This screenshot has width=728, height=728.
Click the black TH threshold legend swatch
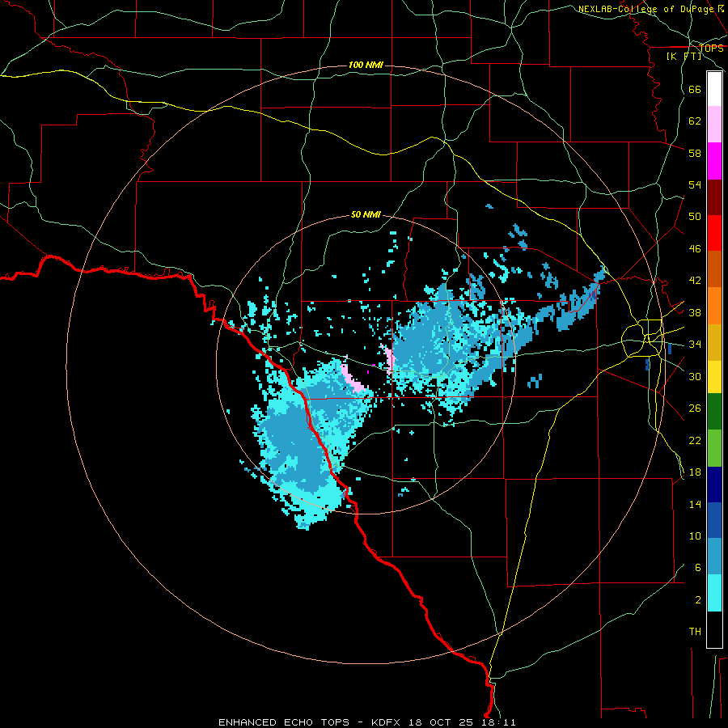714,629
